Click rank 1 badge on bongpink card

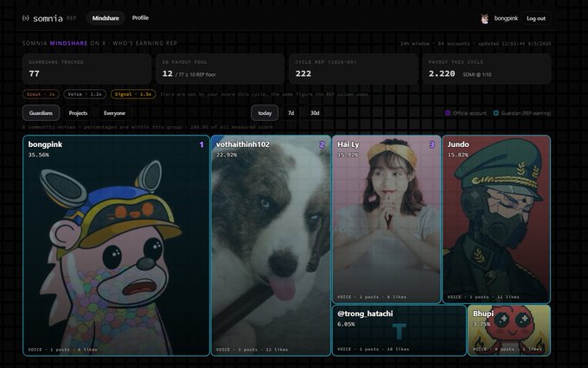click(201, 144)
